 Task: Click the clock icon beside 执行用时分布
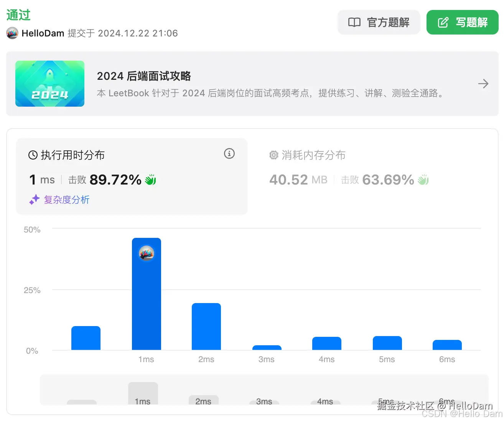tap(32, 155)
